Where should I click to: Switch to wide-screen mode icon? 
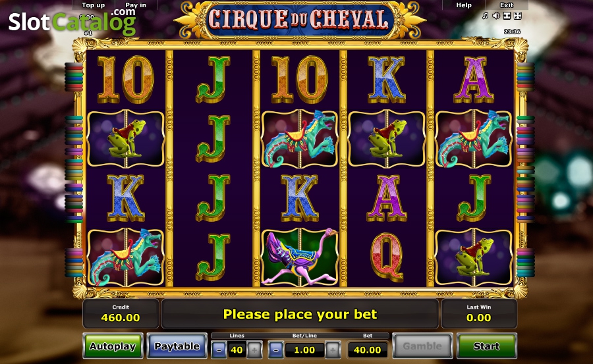pyautogui.click(x=507, y=16)
